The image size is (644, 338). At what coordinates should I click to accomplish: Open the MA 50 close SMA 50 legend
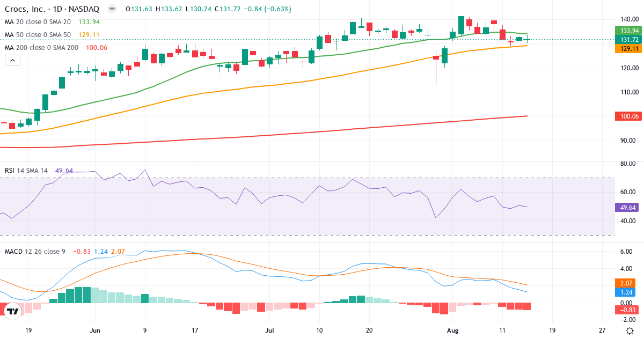coord(52,35)
